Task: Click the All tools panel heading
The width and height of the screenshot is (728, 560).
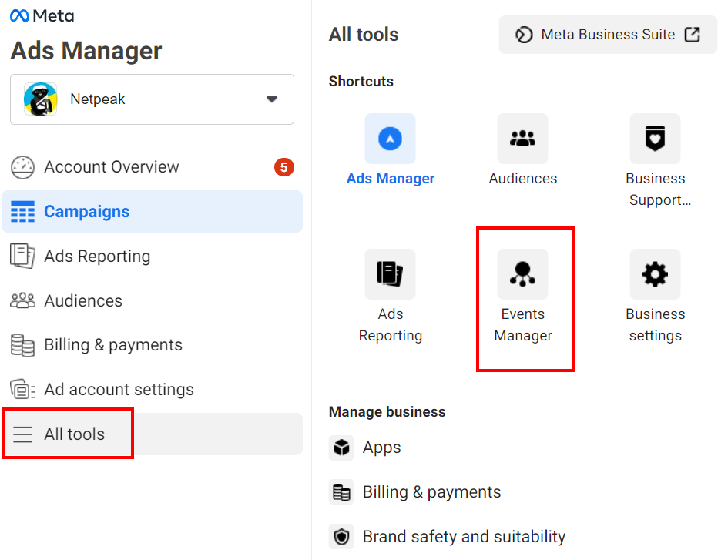Action: [364, 35]
